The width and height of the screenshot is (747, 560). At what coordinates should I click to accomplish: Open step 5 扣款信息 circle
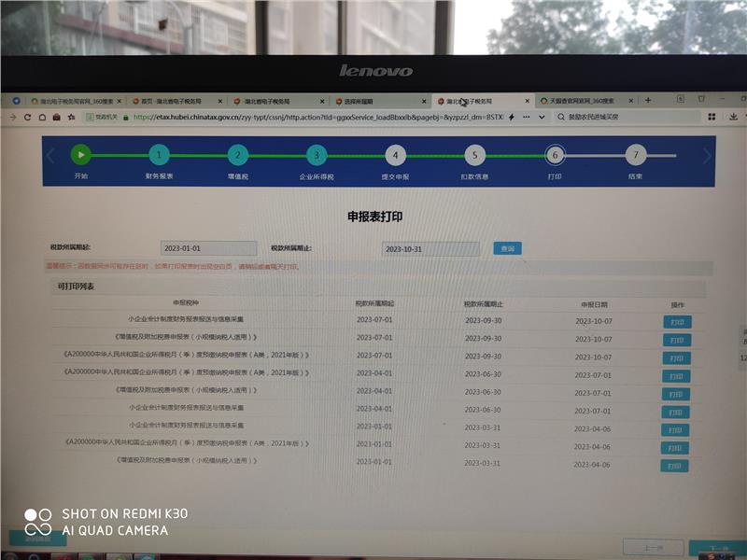click(474, 156)
